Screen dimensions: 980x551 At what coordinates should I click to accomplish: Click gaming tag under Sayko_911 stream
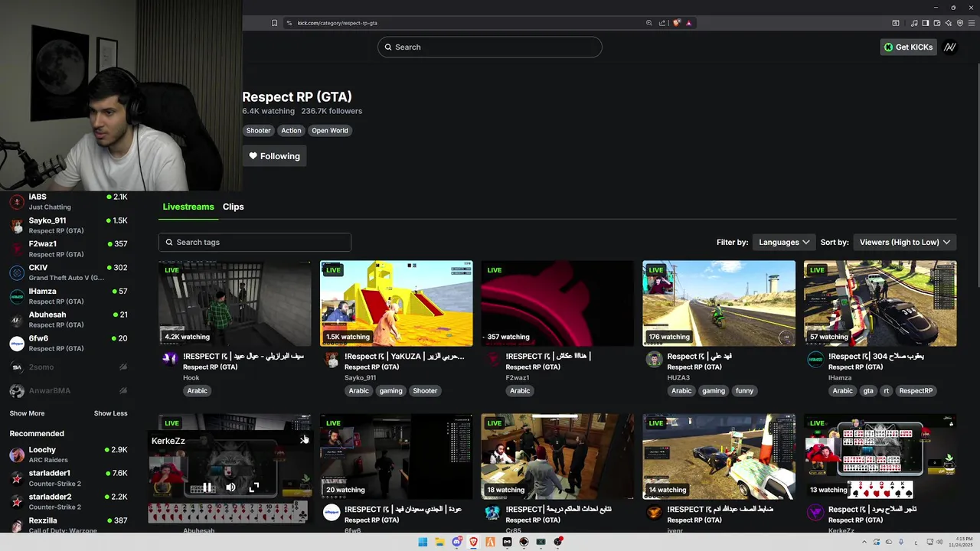pos(390,391)
